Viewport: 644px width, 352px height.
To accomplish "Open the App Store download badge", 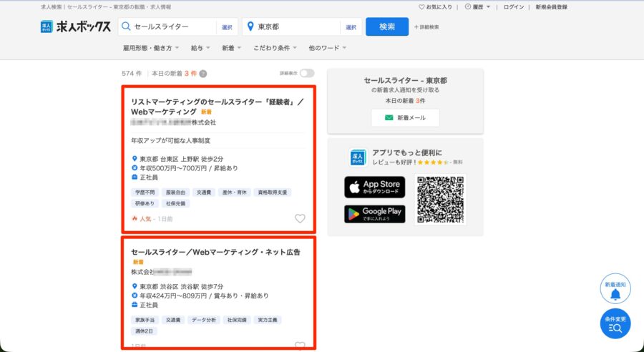I will pyautogui.click(x=374, y=187).
